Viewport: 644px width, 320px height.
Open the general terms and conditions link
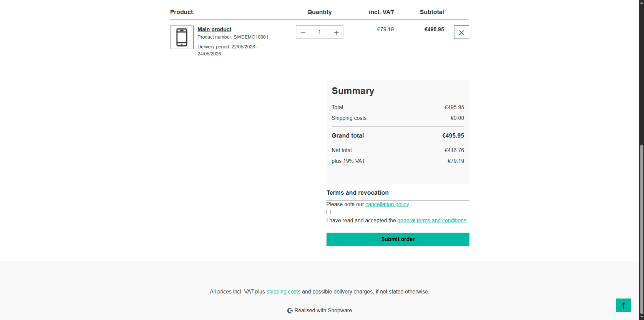[432, 220]
